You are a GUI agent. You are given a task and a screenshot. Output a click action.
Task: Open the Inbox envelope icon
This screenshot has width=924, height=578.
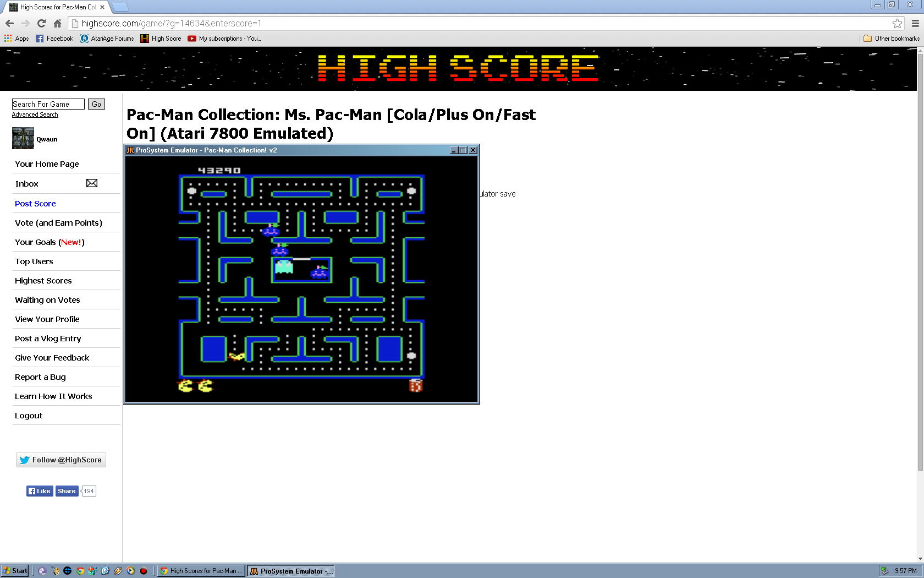coord(92,183)
